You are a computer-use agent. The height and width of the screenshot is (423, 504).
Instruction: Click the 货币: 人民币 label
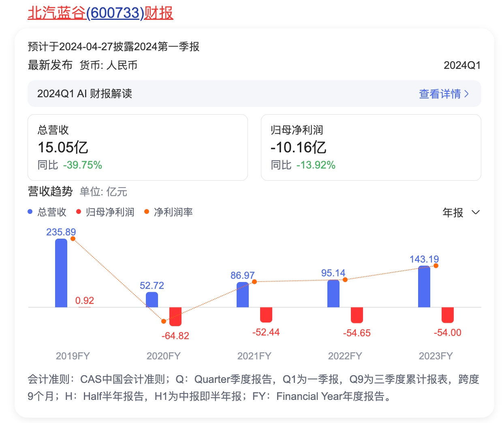pyautogui.click(x=109, y=65)
